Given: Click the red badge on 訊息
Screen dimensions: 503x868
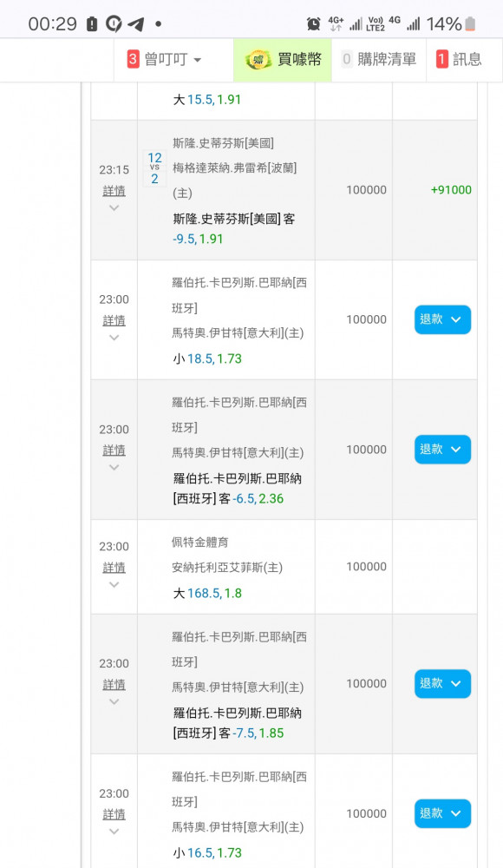Looking at the screenshot, I should coord(441,59).
